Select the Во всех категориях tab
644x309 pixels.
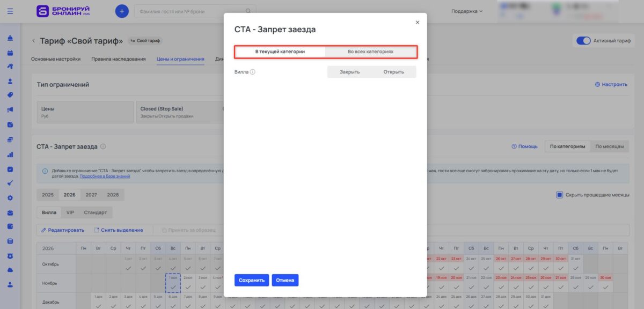(370, 51)
